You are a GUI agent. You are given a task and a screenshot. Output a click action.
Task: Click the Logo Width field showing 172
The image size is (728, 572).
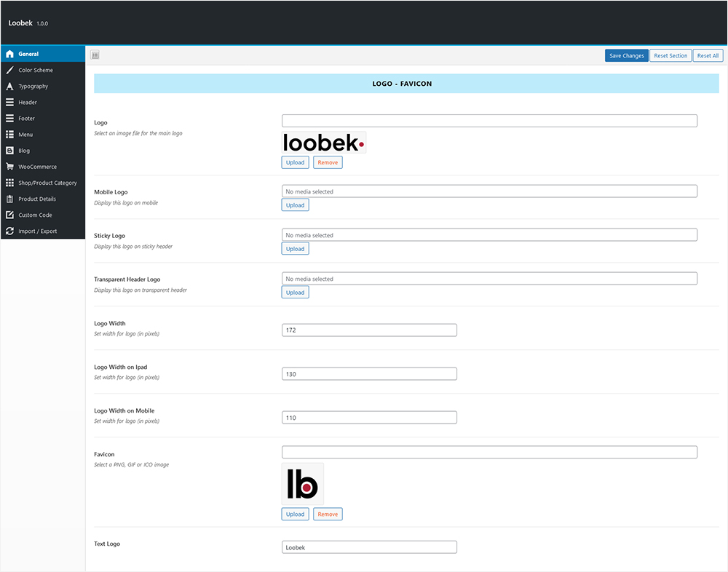[x=369, y=330]
